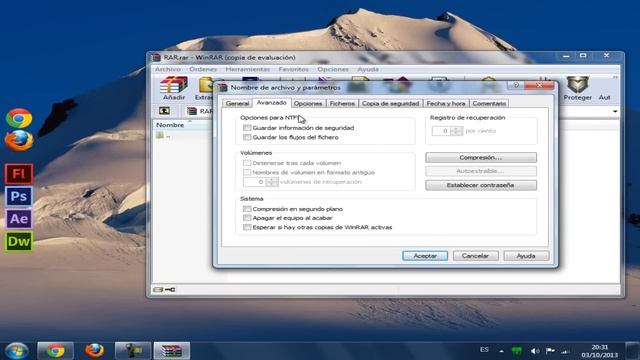Enable Apagar el equipo al acabar

click(x=247, y=218)
